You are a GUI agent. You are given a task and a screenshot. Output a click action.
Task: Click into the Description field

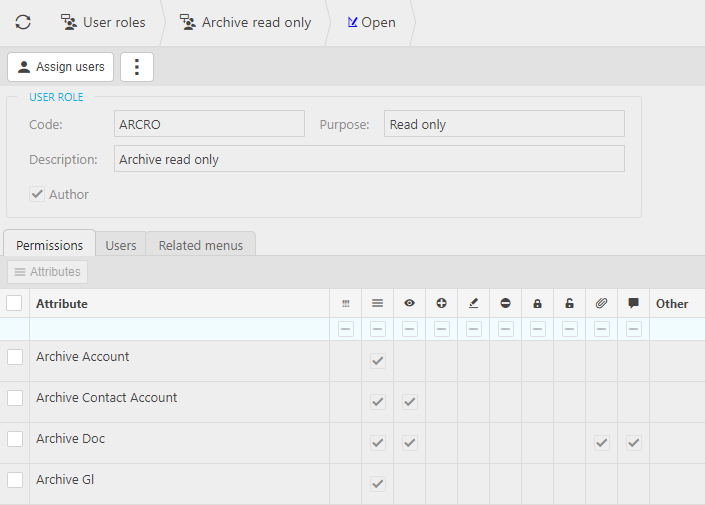pyautogui.click(x=369, y=159)
